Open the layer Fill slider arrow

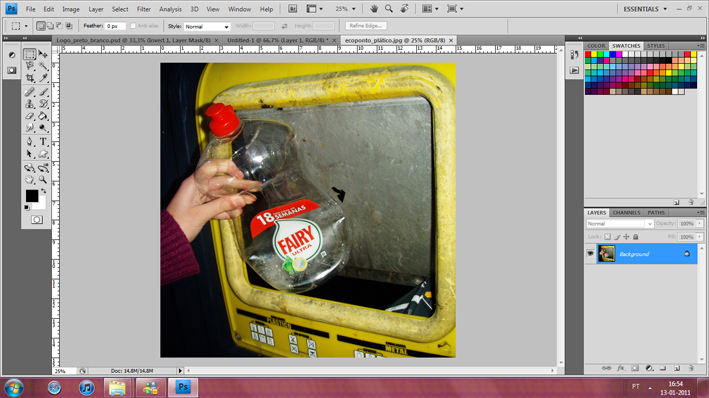pyautogui.click(x=700, y=237)
